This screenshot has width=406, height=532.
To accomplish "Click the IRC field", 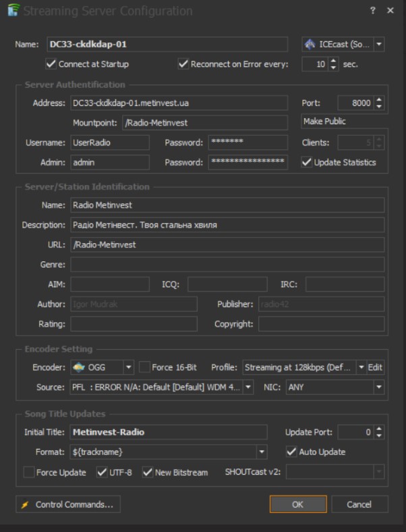I will [345, 284].
